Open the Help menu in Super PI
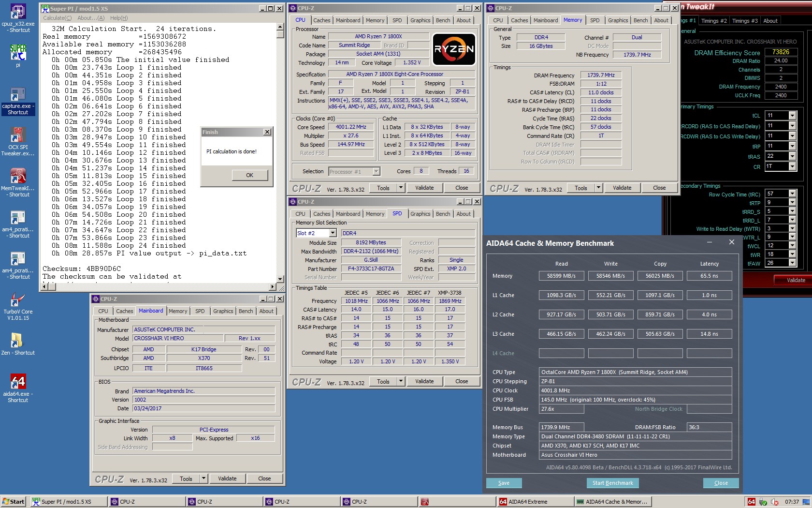 [119, 18]
